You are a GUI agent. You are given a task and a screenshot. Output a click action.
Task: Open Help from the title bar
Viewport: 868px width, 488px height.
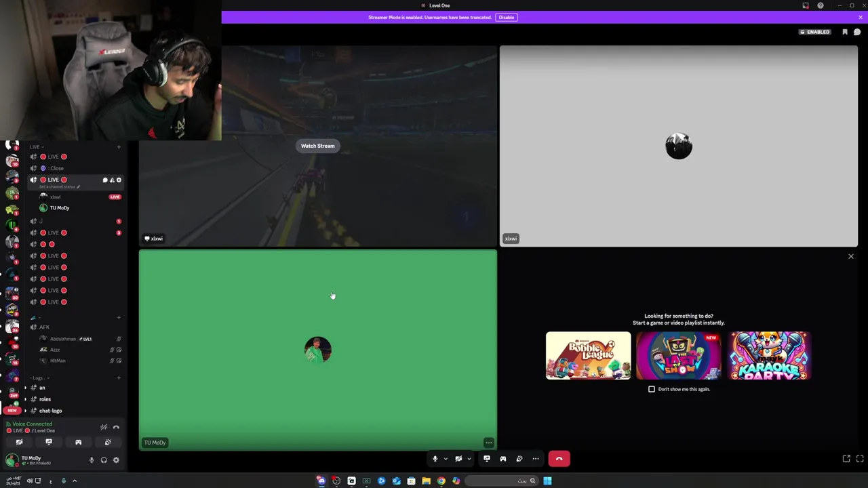coord(821,5)
